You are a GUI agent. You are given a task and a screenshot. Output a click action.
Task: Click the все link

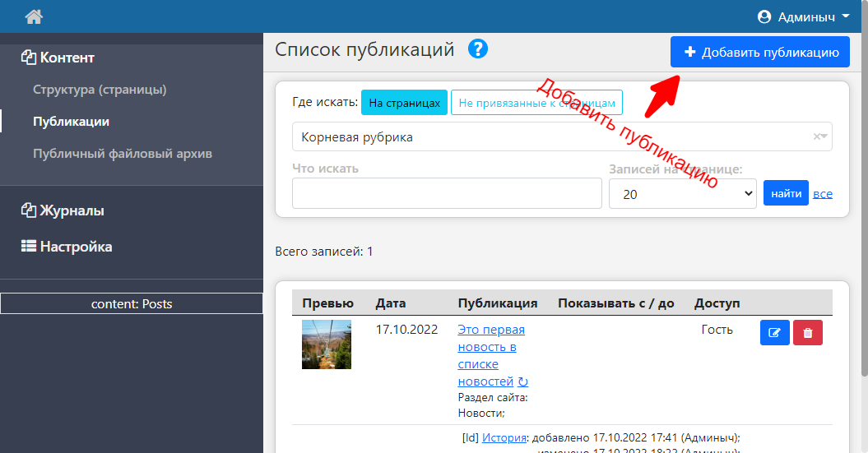click(823, 193)
